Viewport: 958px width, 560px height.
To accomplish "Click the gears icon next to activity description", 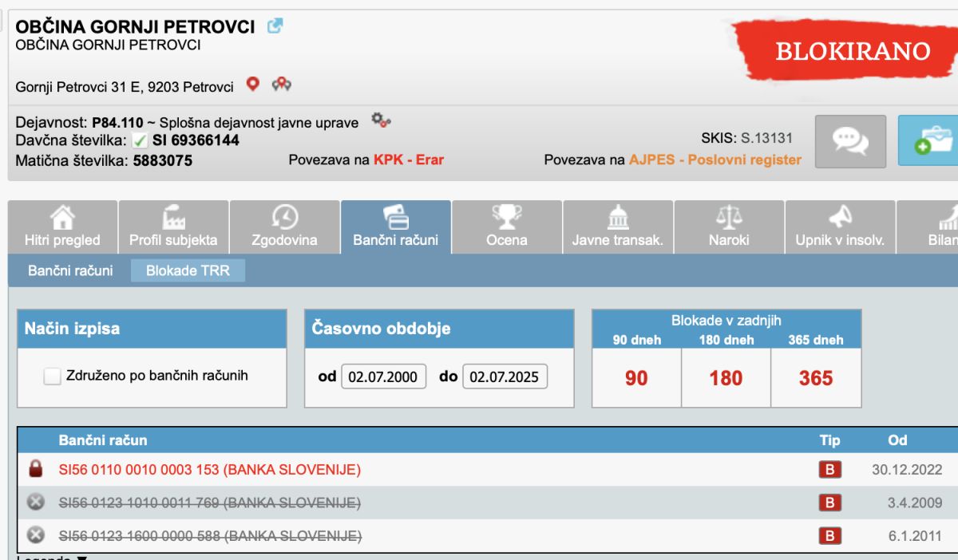I will click(x=382, y=121).
